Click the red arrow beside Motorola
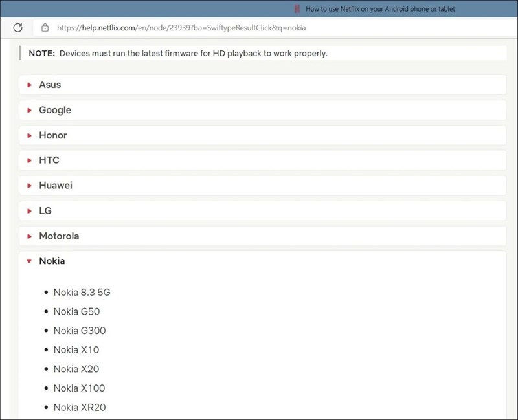The height and width of the screenshot is (420, 518). pyautogui.click(x=29, y=236)
